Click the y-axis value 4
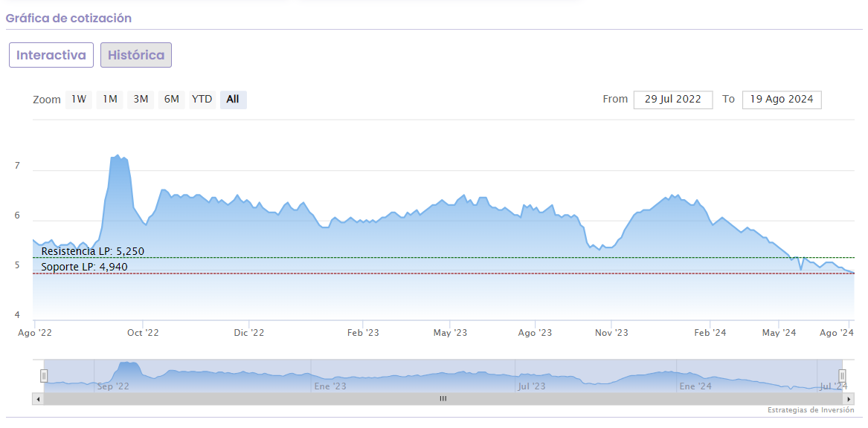The image size is (868, 428). tap(16, 315)
